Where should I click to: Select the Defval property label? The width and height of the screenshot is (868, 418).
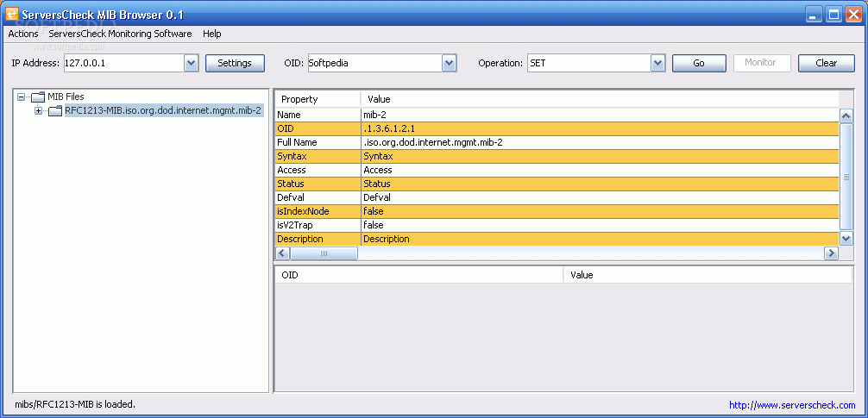tap(318, 198)
